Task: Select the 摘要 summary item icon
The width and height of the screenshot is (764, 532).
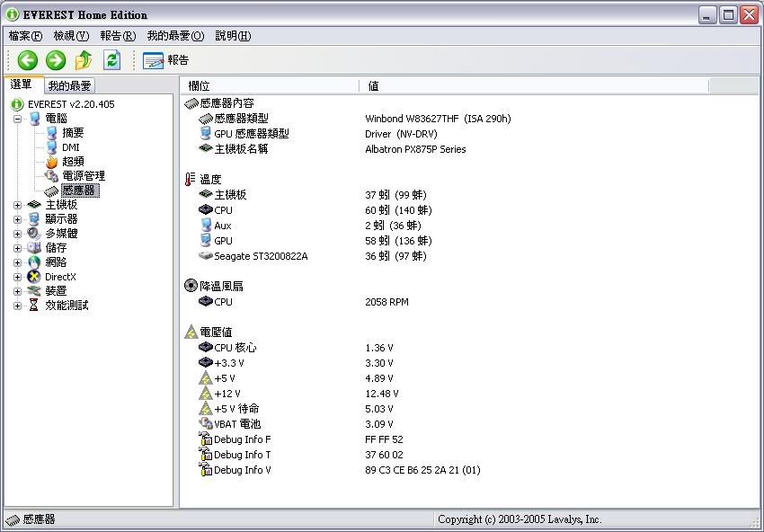Action: tap(51, 132)
